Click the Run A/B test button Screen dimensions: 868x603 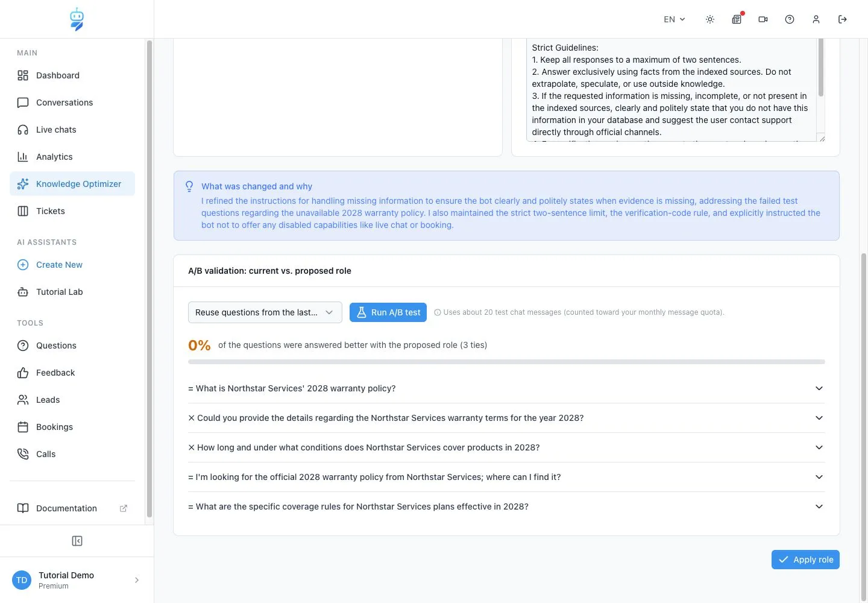pyautogui.click(x=388, y=312)
